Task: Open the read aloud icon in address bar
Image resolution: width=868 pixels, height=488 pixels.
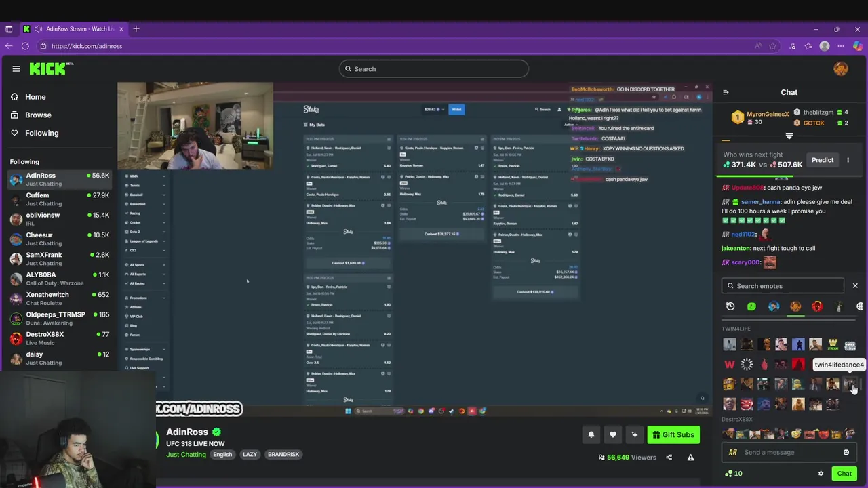Action: coord(757,46)
